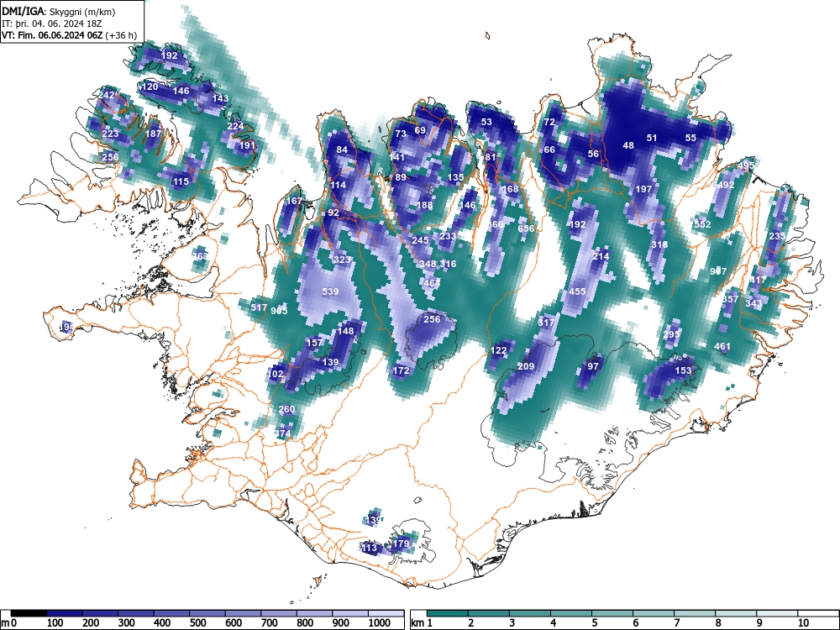This screenshot has height=630, width=840.
Task: Click the visibility value 343 on the map
Action: coord(753,303)
